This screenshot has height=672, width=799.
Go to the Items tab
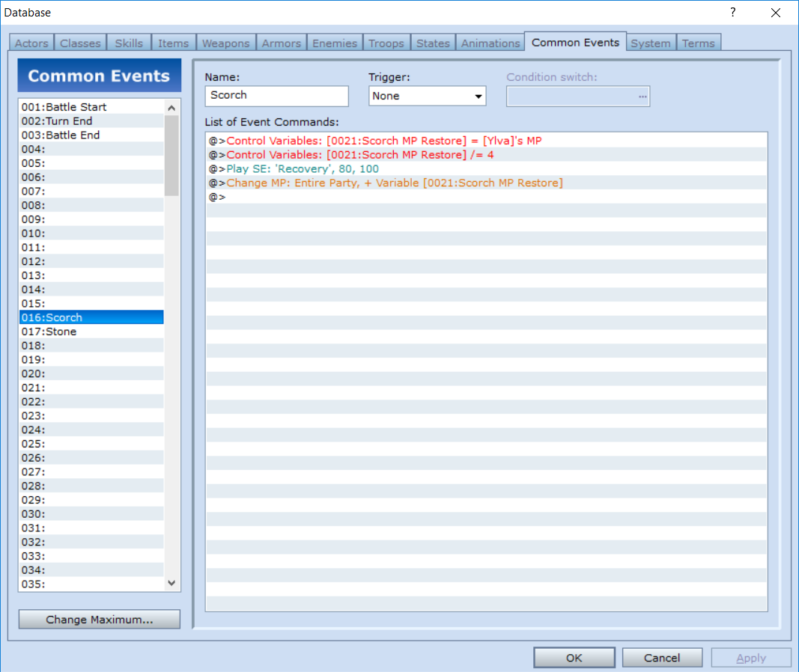pos(173,43)
